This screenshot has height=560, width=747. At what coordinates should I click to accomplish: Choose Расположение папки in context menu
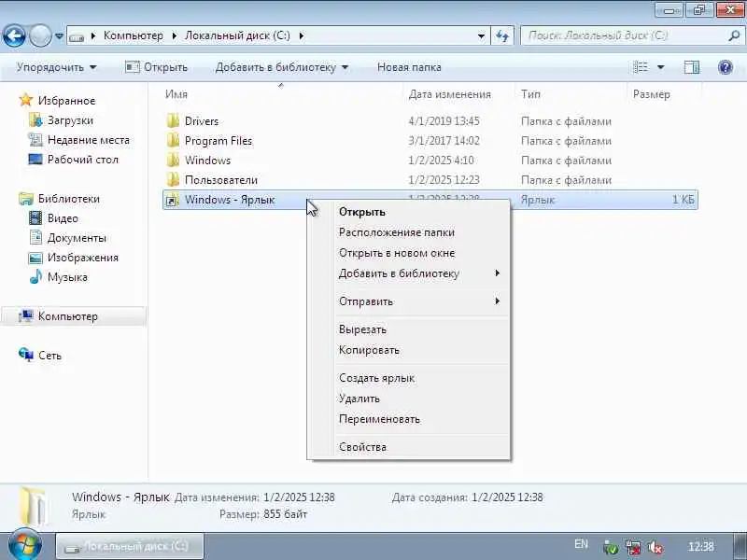(396, 232)
